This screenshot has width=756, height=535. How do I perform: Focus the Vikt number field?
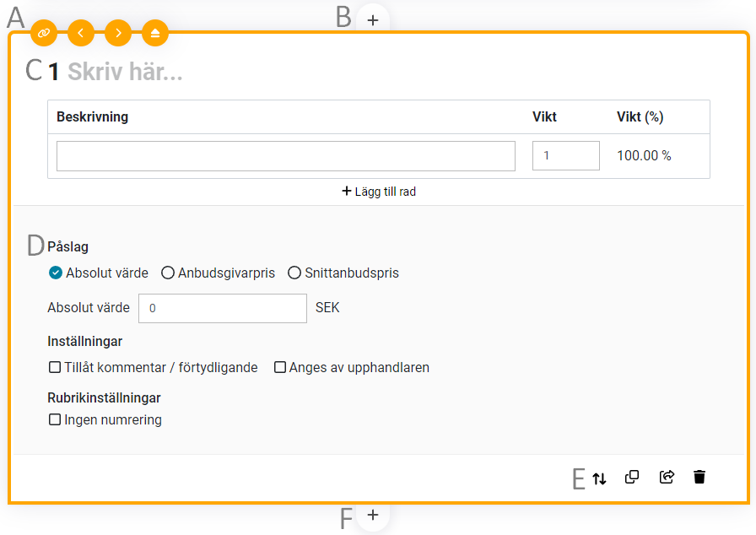pyautogui.click(x=565, y=156)
